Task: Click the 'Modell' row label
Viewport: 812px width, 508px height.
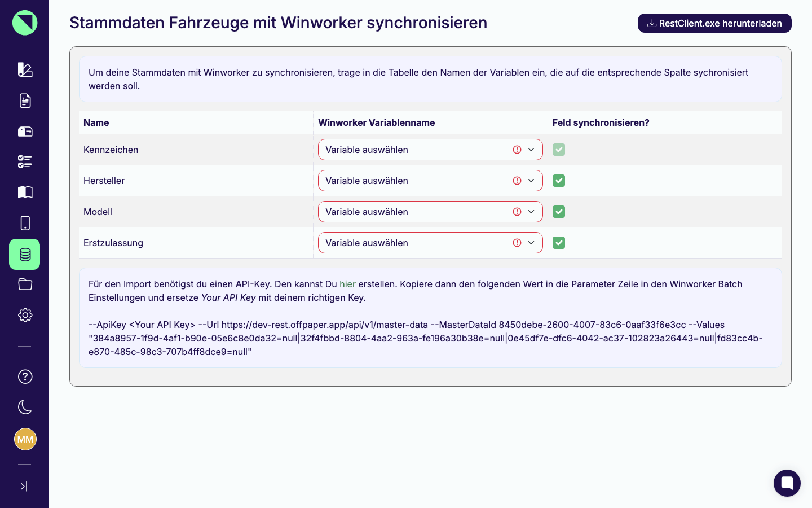Action: click(x=98, y=212)
